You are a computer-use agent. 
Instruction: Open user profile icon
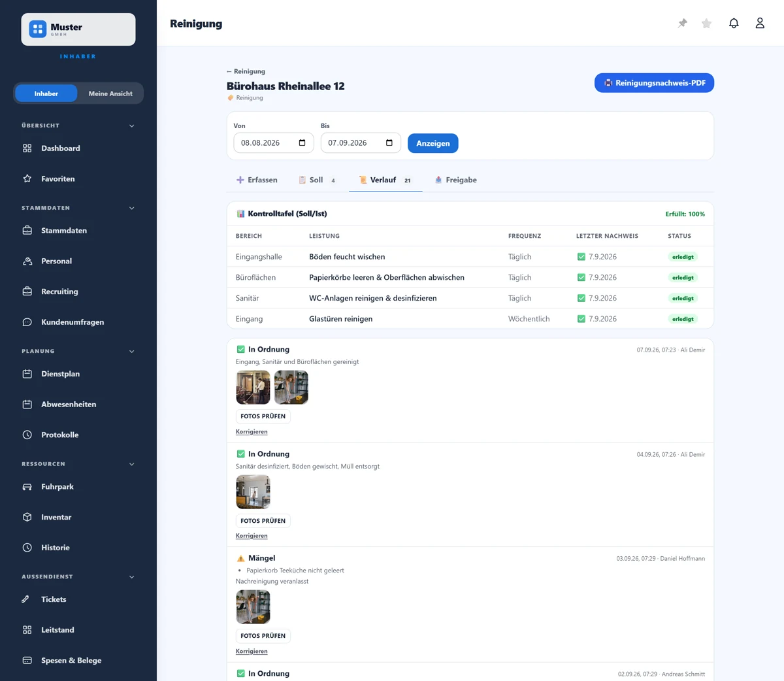pyautogui.click(x=760, y=24)
